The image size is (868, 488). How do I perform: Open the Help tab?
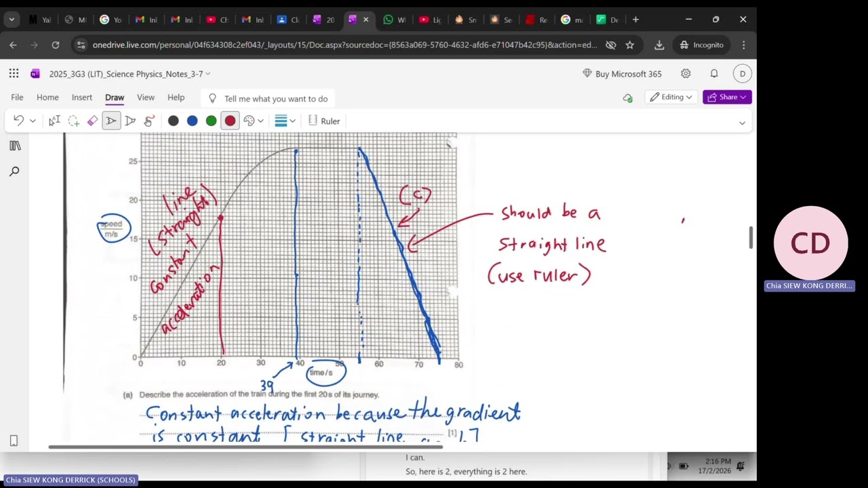tap(176, 98)
